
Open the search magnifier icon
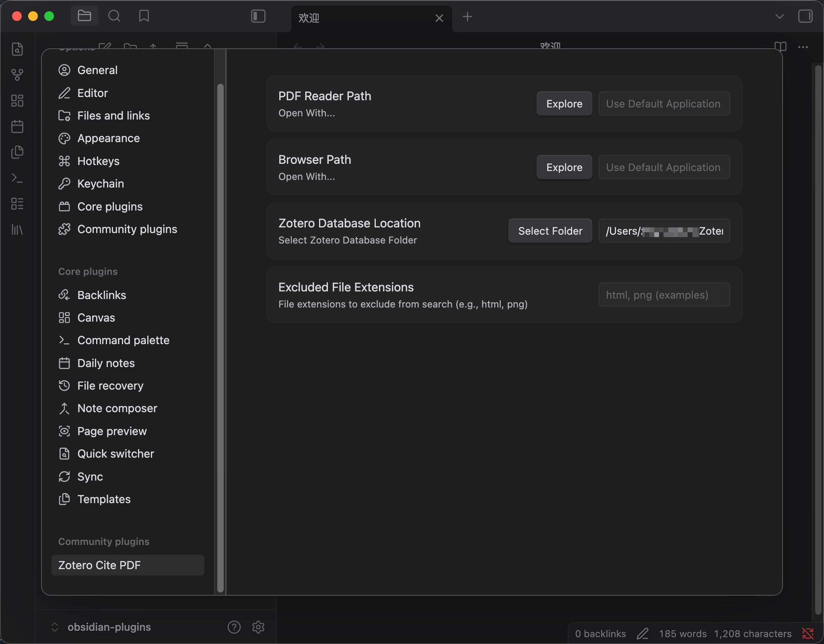click(114, 16)
